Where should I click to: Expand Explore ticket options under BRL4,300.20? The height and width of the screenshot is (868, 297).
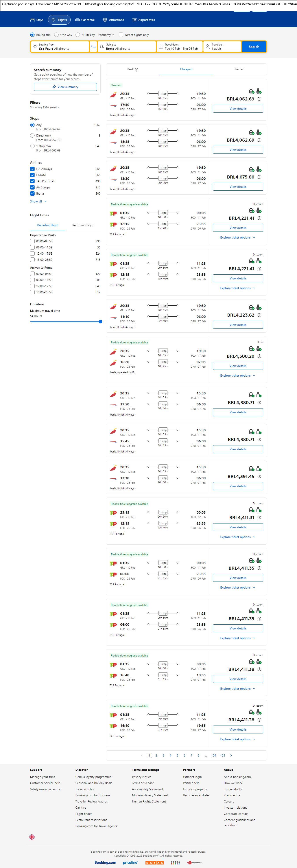pos(238,375)
